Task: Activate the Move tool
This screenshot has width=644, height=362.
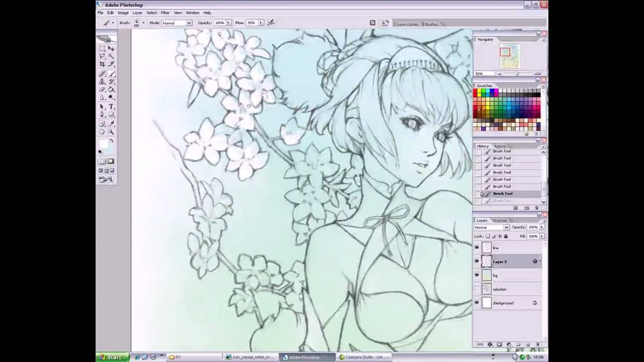Action: [x=111, y=48]
